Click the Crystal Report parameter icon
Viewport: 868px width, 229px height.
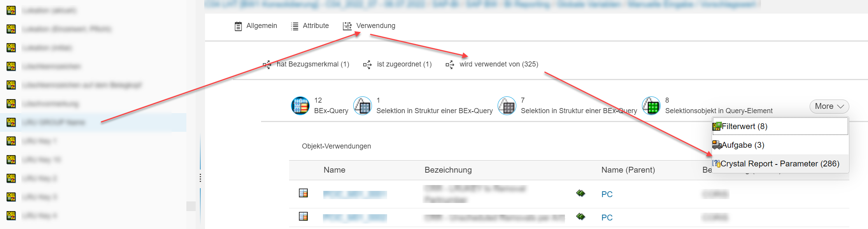(x=716, y=164)
